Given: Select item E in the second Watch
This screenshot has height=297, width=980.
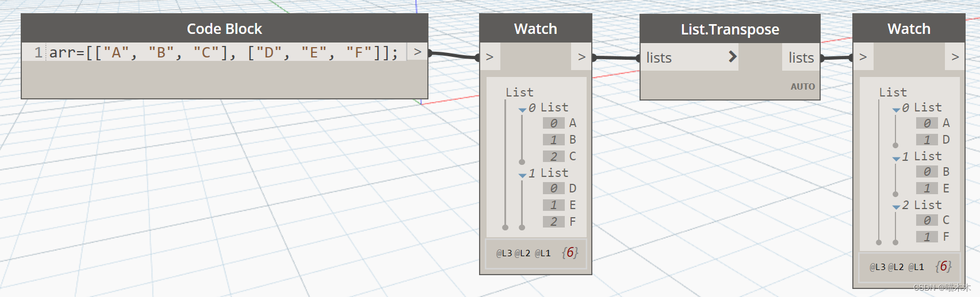Looking at the screenshot, I should 946,188.
